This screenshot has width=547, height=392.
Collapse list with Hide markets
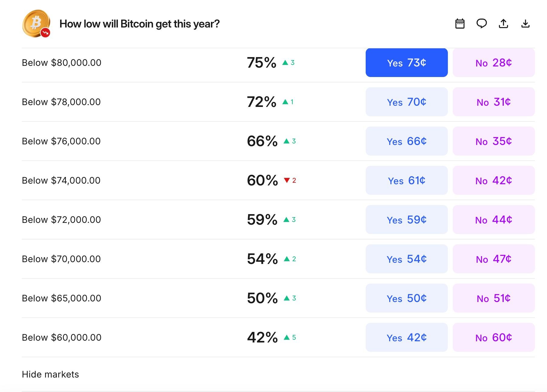coord(50,374)
